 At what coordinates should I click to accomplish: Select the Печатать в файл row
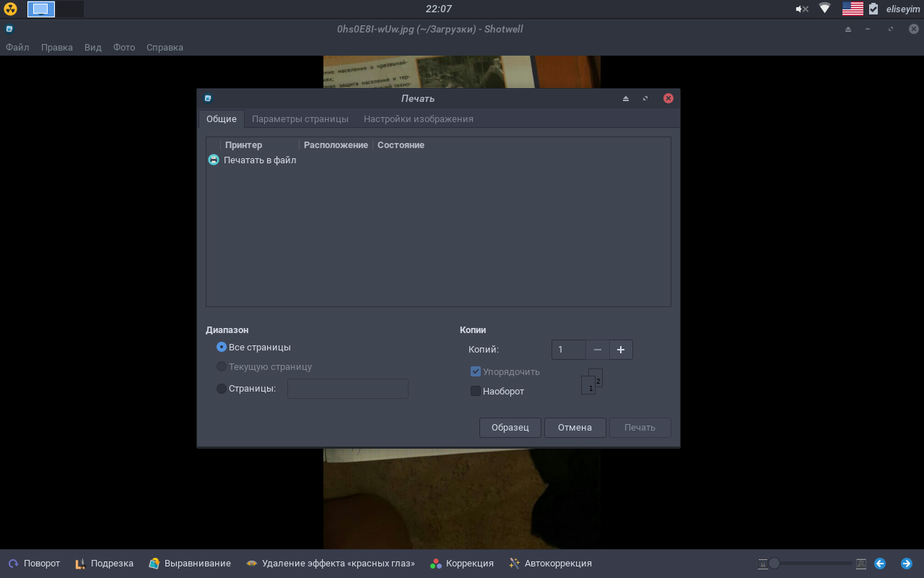click(x=438, y=160)
